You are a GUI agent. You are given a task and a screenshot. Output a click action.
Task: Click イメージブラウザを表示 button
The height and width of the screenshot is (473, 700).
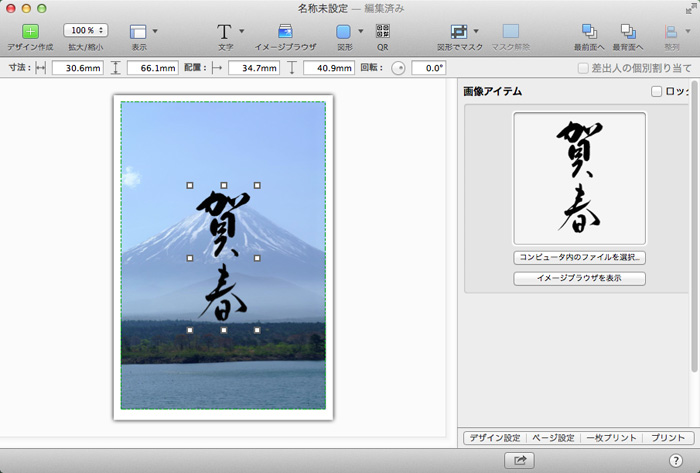point(579,278)
